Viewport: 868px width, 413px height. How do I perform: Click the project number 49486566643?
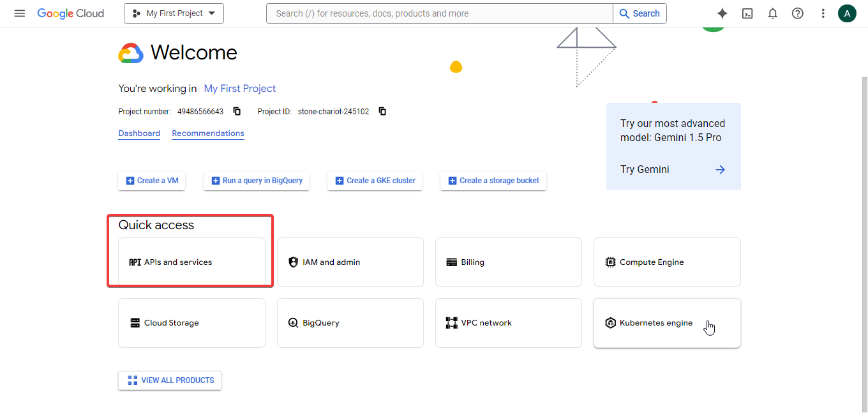(x=200, y=112)
